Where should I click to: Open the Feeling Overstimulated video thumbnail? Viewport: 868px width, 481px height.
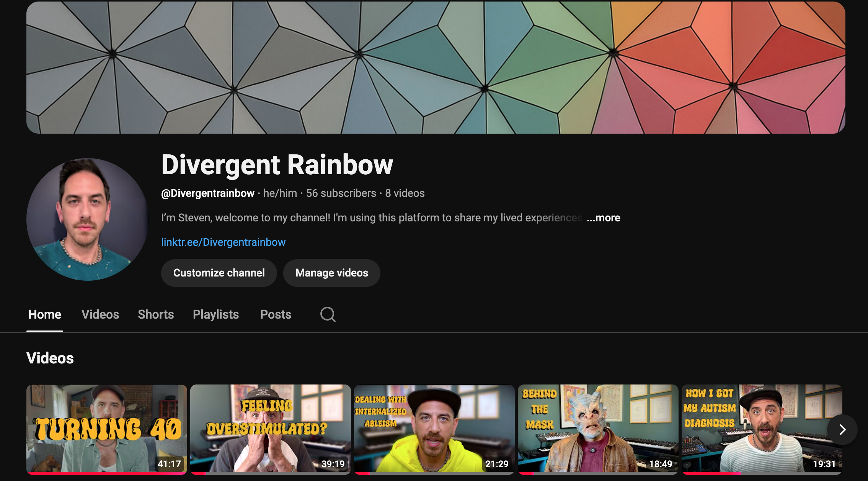[270, 428]
